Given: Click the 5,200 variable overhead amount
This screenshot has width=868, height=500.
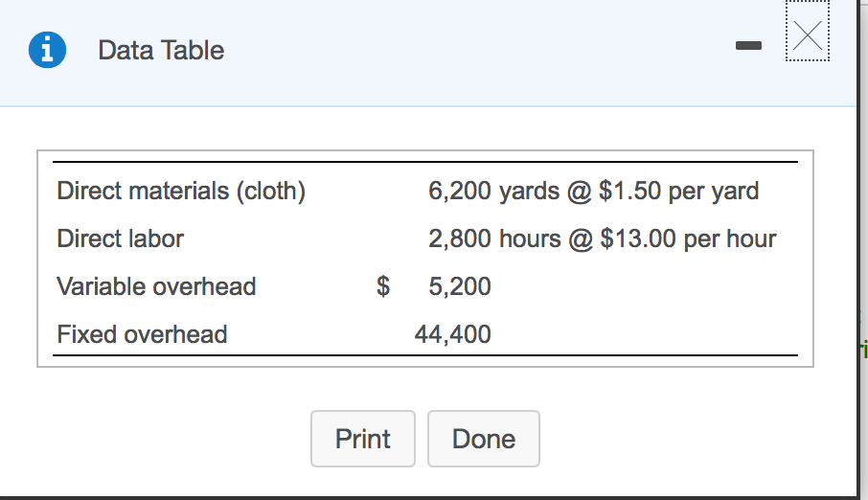Looking at the screenshot, I should (x=460, y=286).
